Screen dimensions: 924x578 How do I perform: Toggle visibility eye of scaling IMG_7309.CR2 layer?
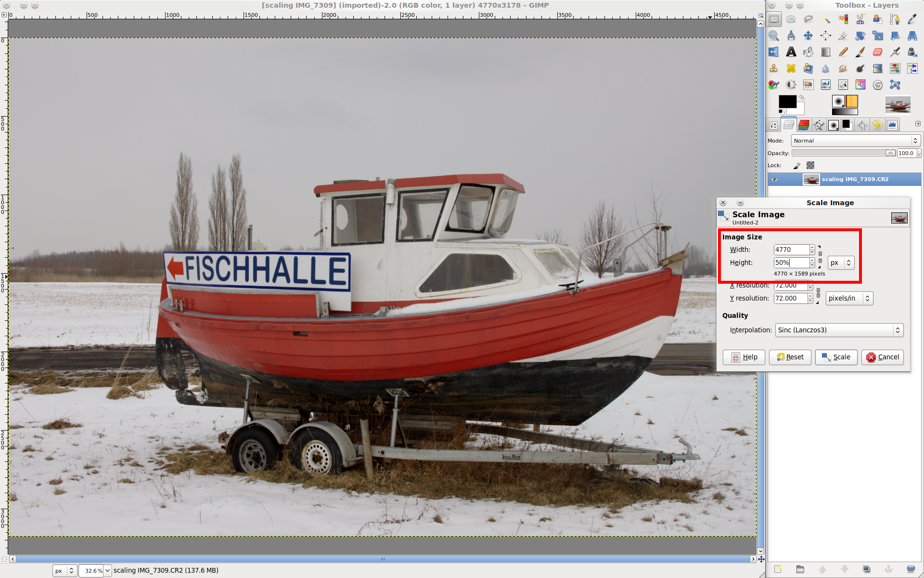pyautogui.click(x=774, y=179)
